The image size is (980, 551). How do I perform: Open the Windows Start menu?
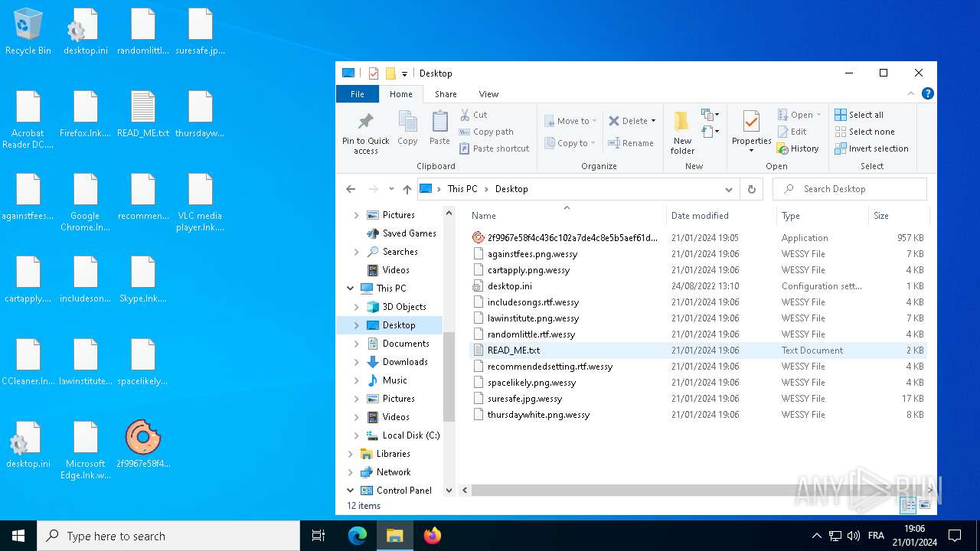(x=18, y=536)
